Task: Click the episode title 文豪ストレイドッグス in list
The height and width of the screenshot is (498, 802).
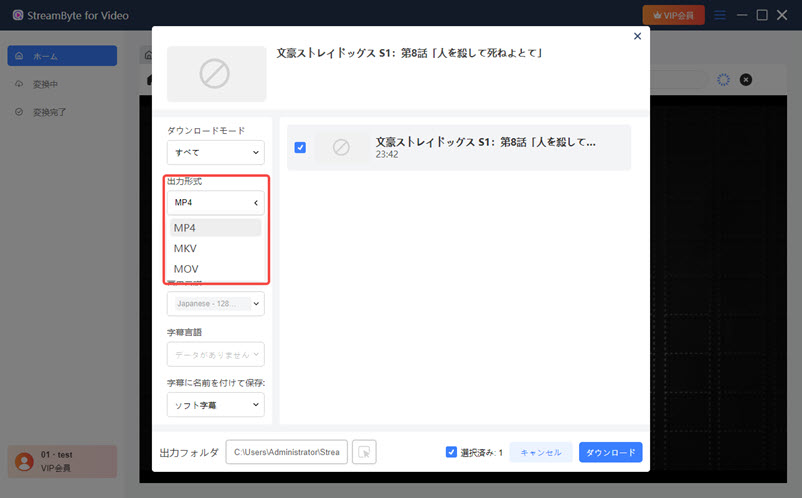Action: [x=485, y=142]
